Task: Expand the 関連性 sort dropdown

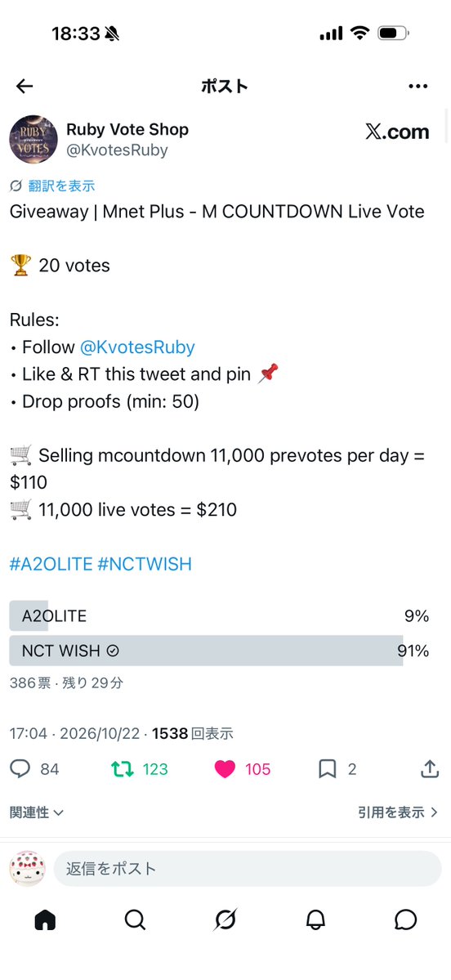Action: (x=37, y=812)
